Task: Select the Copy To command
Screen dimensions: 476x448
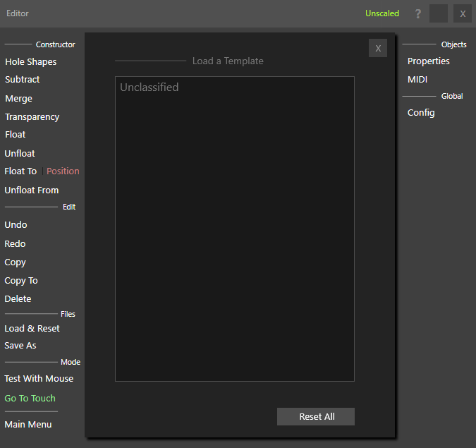Action: [21, 281]
